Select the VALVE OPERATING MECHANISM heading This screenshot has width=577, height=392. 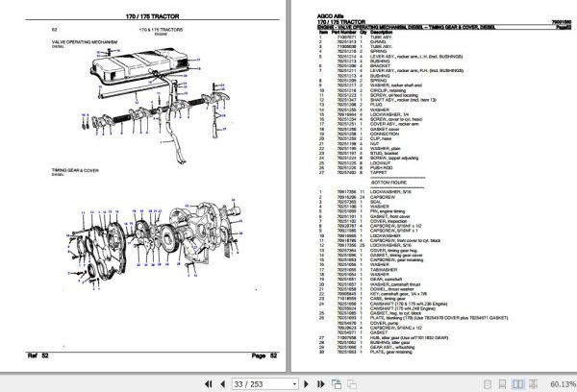click(x=85, y=42)
